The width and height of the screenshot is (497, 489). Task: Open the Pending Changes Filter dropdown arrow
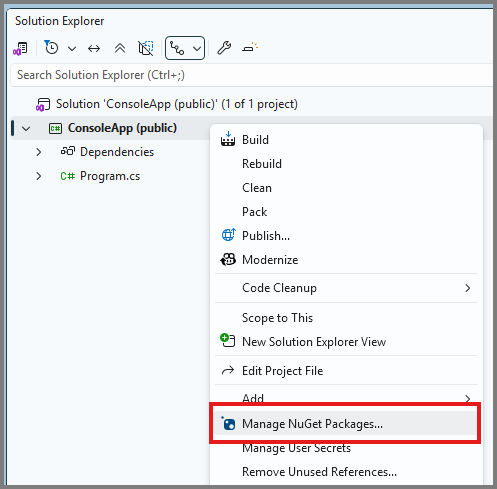coord(72,49)
